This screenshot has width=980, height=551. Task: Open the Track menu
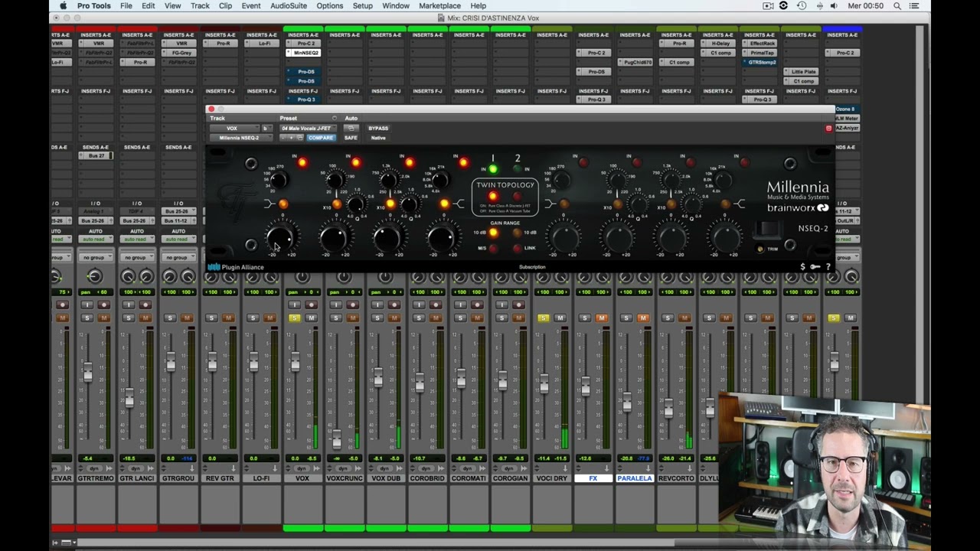click(x=200, y=6)
